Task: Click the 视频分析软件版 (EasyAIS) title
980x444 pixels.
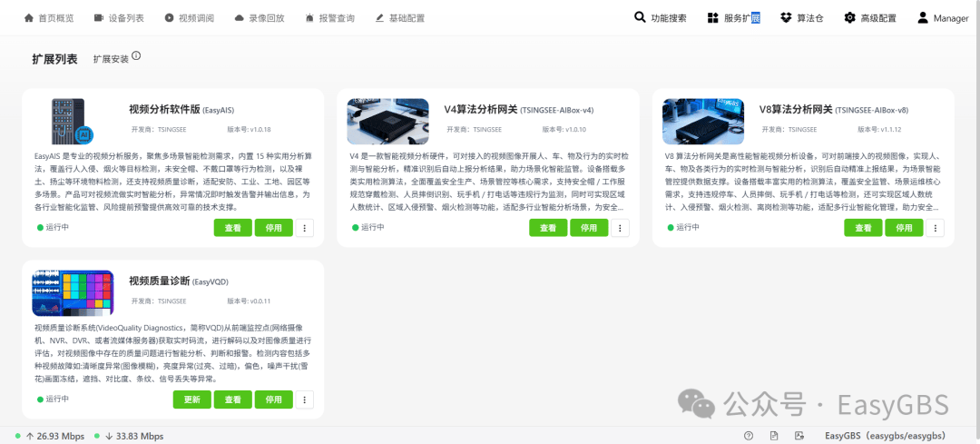Action: tap(181, 110)
